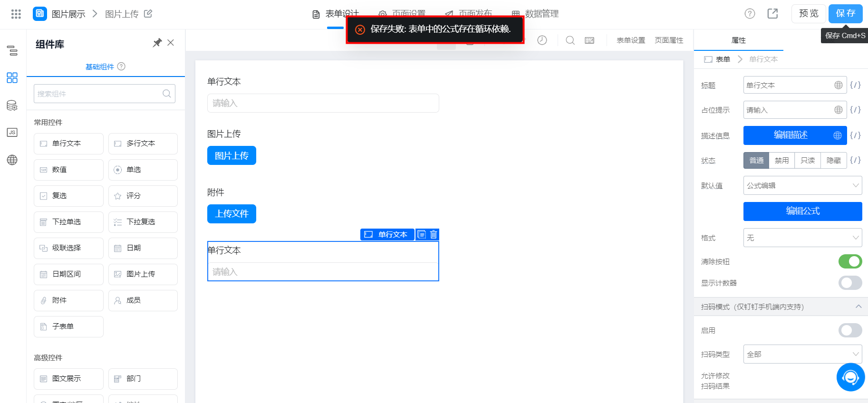868x403 pixels.
Task: Open the app grid menu icon
Action: point(16,14)
